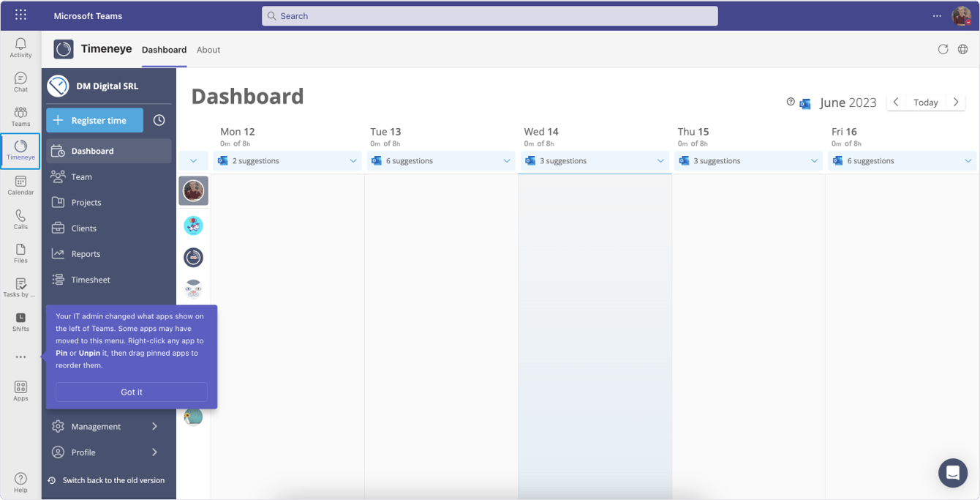Open Shifts in the Teams rail
This screenshot has width=980, height=500.
(20, 322)
